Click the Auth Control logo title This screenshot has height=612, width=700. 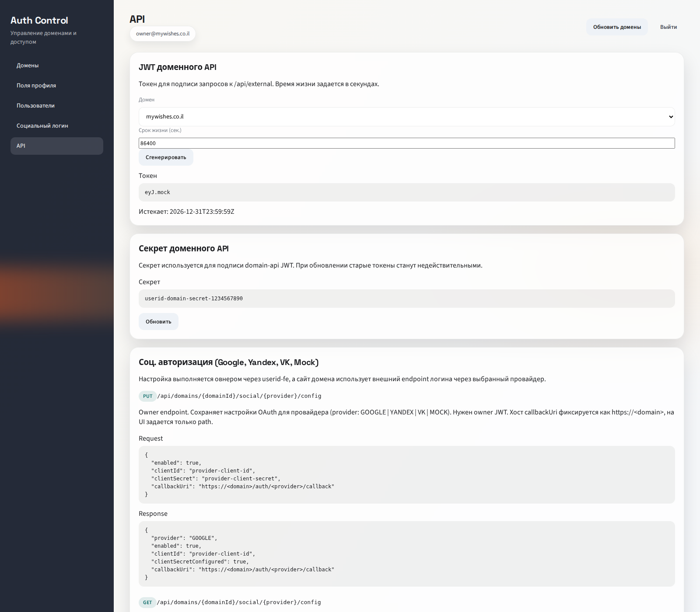(x=39, y=21)
